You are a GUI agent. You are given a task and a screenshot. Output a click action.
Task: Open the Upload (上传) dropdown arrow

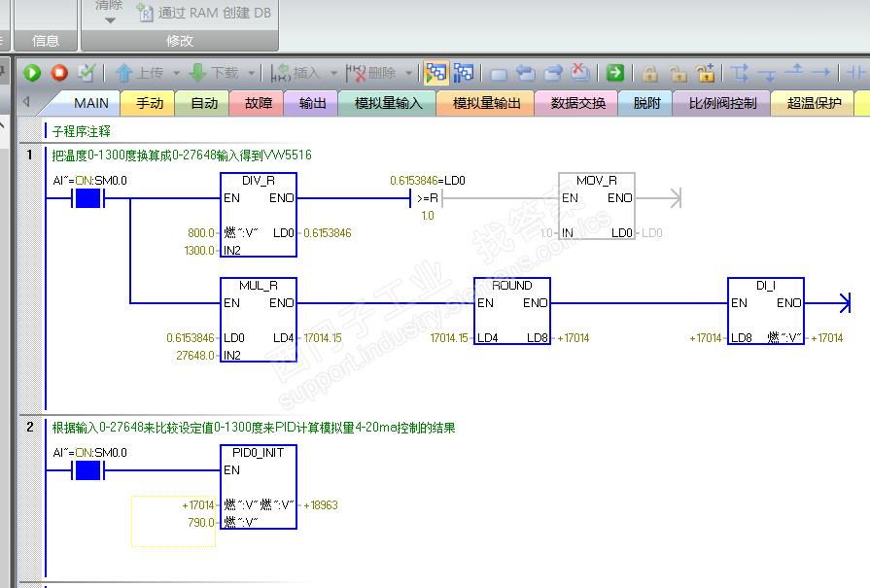pos(177,73)
